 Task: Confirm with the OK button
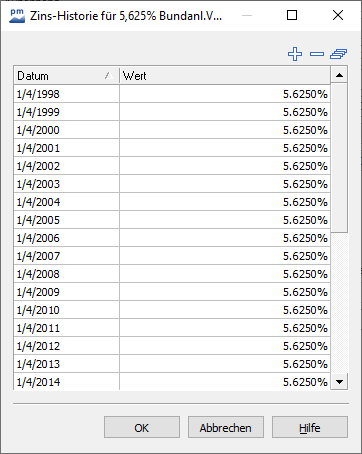[142, 428]
